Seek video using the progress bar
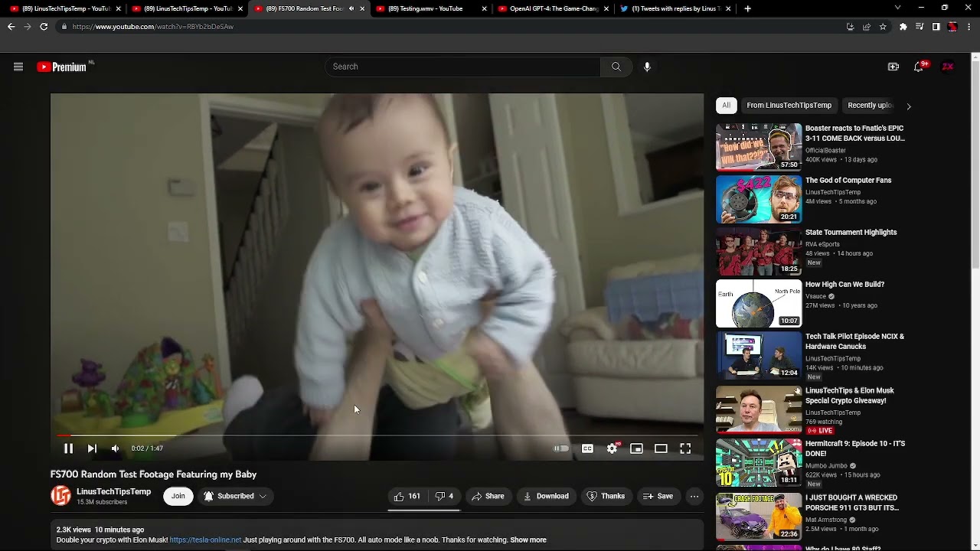 point(377,435)
